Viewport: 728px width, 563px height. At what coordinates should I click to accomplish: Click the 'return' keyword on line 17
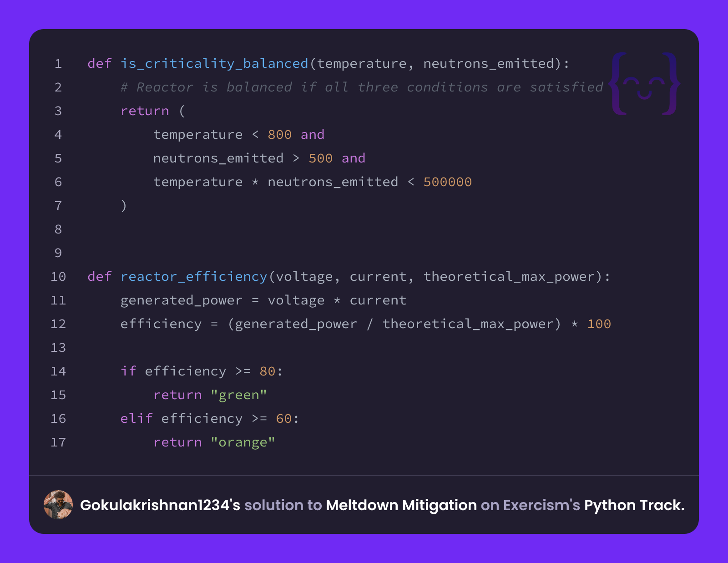point(177,442)
